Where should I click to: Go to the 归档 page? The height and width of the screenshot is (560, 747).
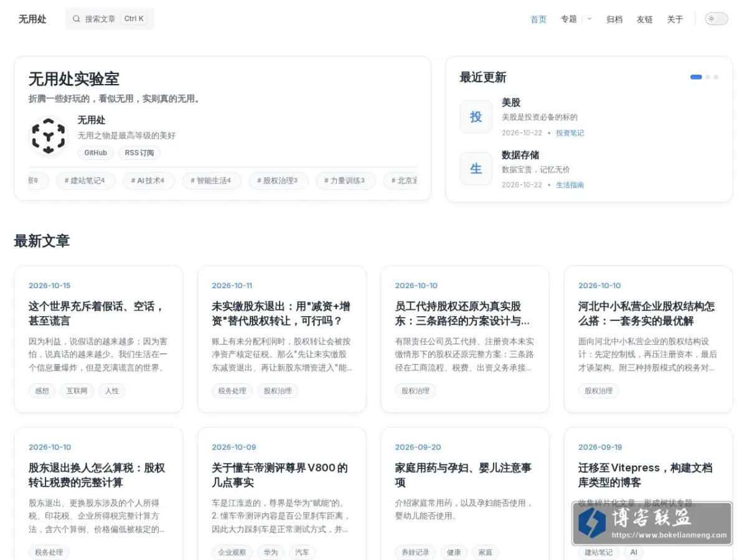click(x=614, y=19)
